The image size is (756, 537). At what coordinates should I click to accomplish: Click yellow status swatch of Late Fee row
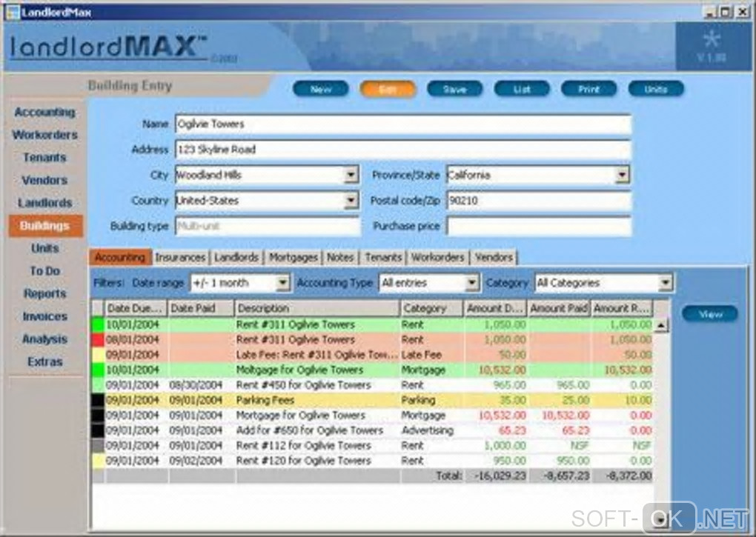[x=98, y=355]
